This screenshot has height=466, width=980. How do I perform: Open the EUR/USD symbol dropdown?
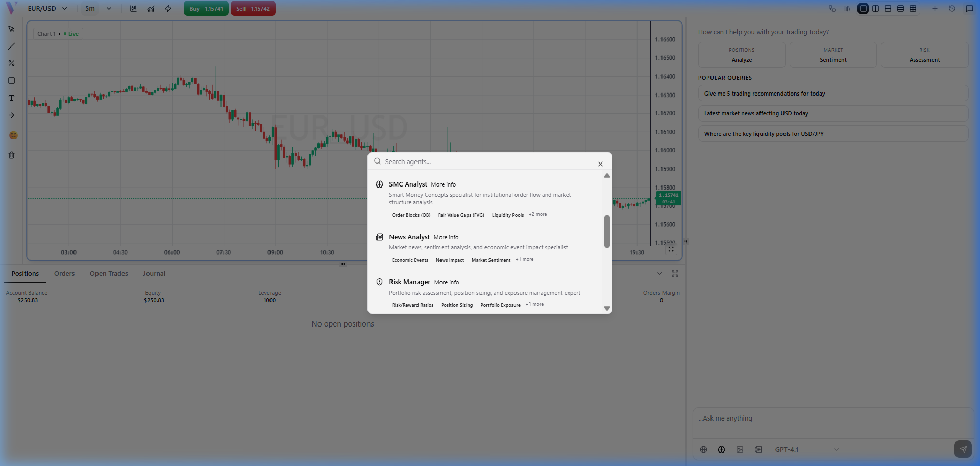[47, 9]
